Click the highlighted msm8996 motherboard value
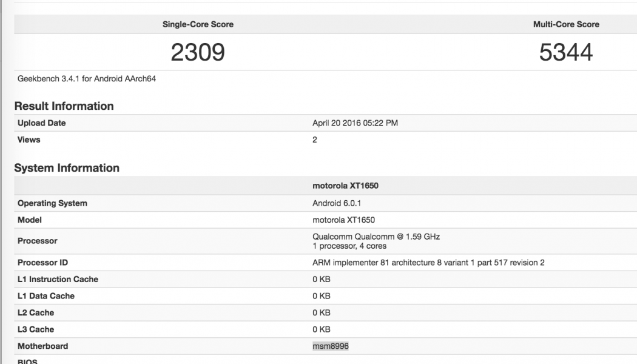Image resolution: width=637 pixels, height=364 pixels. (x=331, y=346)
